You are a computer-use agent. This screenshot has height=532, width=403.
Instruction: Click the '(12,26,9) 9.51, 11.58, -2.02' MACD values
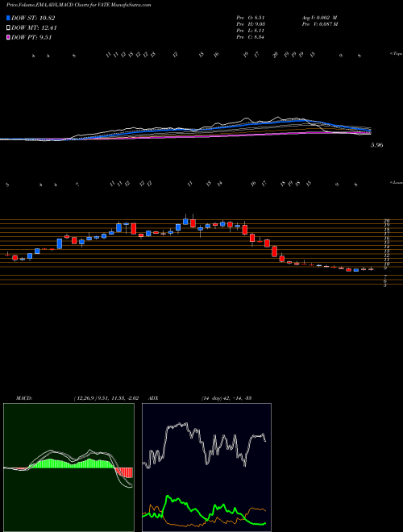point(105,397)
